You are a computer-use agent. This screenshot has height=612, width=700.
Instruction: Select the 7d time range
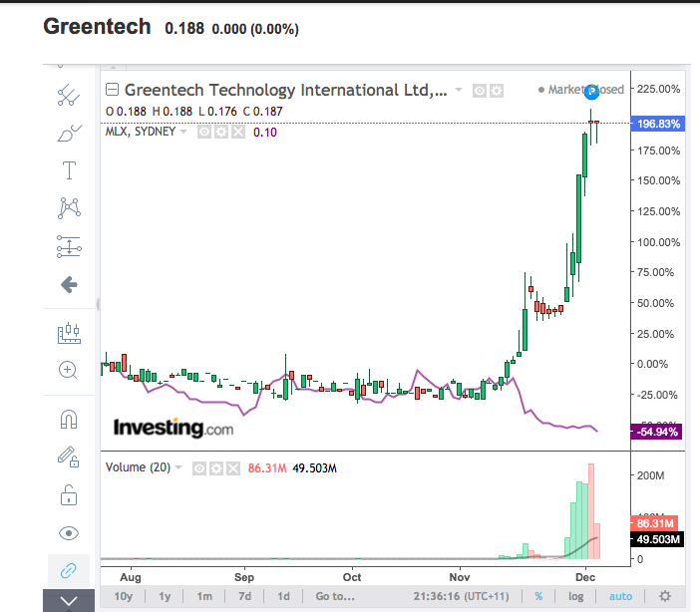(244, 596)
